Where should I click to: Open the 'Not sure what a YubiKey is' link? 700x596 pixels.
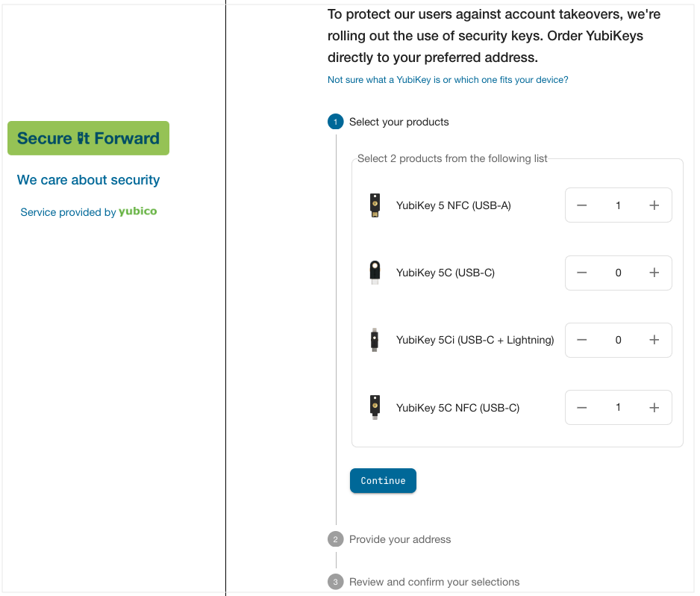tap(448, 80)
